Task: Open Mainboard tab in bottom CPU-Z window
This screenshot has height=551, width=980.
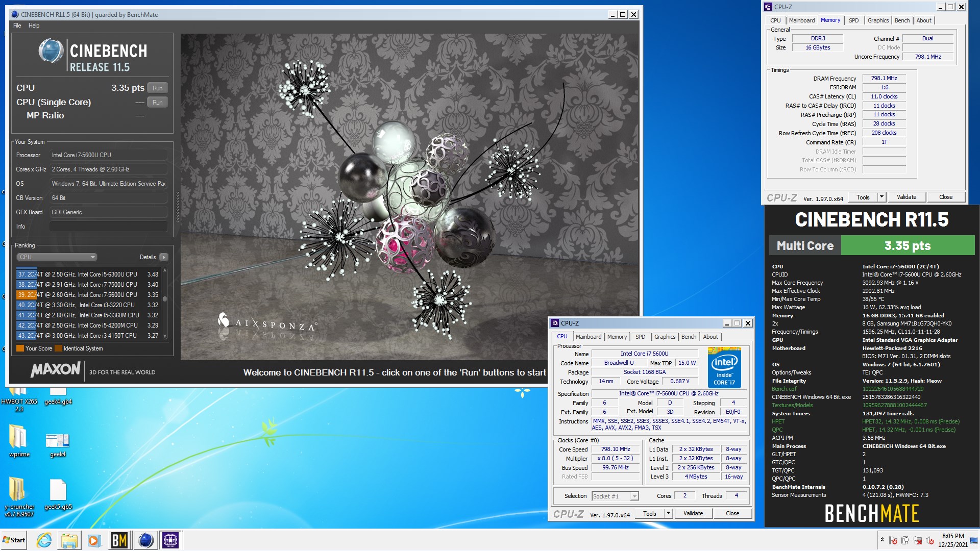Action: (589, 337)
